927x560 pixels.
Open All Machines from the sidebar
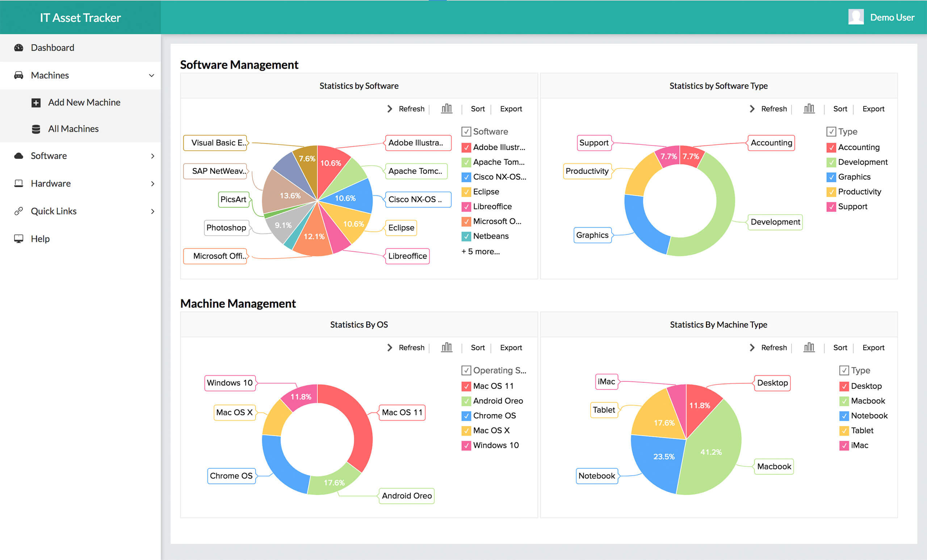pyautogui.click(x=73, y=129)
